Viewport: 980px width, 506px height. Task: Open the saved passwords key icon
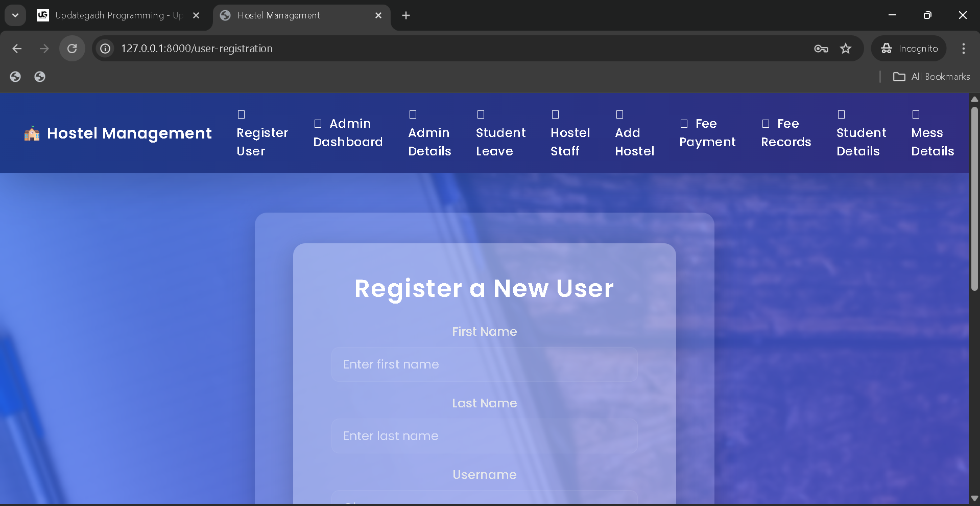pyautogui.click(x=821, y=49)
